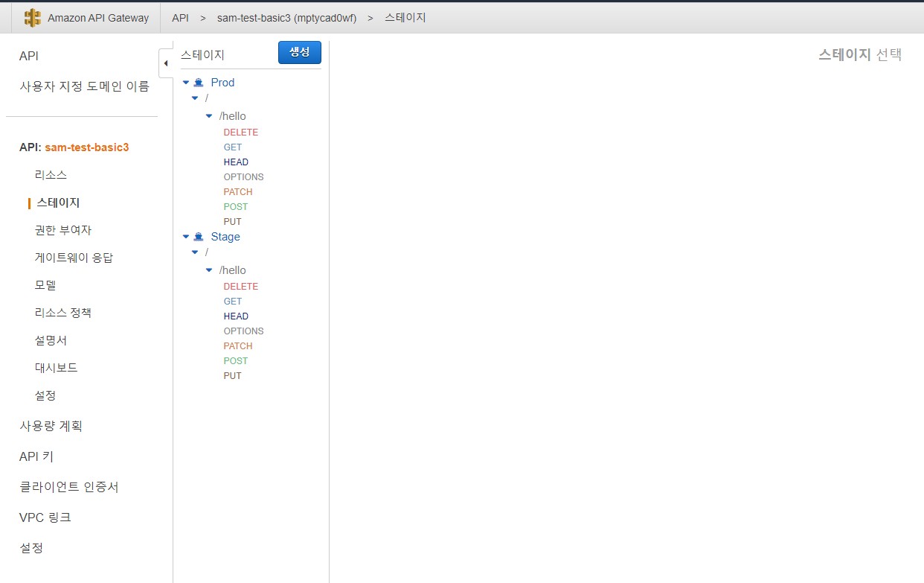Select GET method under Stage

coord(233,302)
